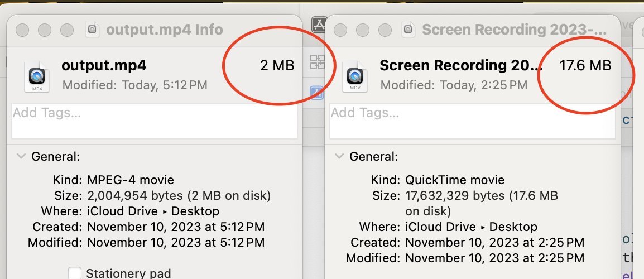Collapse General section in output.mp4 Info
Screen dimensions: 644x279
tap(20, 156)
